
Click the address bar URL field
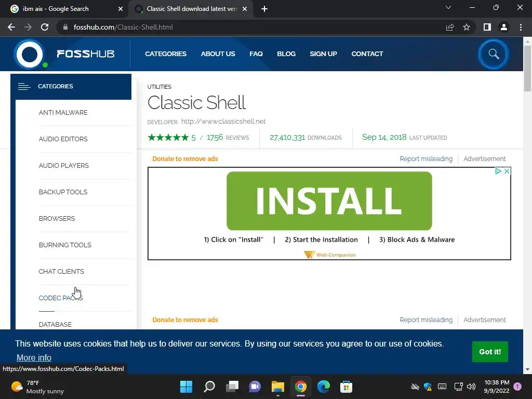click(x=251, y=27)
